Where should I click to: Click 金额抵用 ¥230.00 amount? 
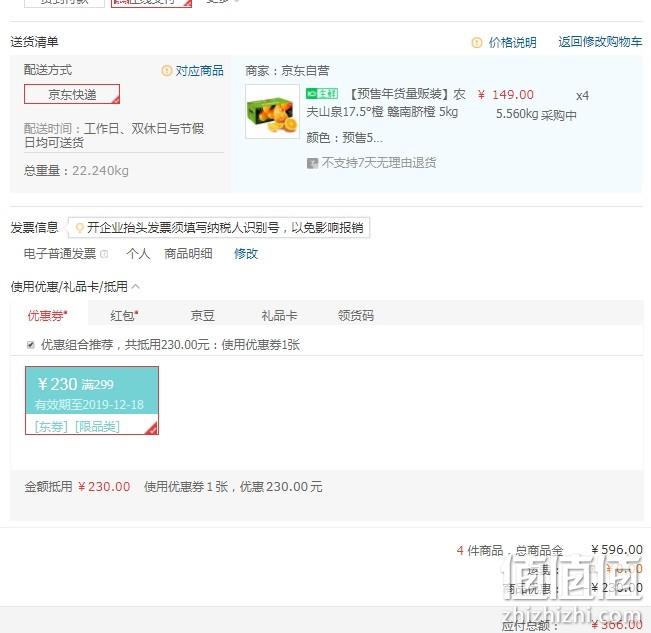pyautogui.click(x=104, y=486)
